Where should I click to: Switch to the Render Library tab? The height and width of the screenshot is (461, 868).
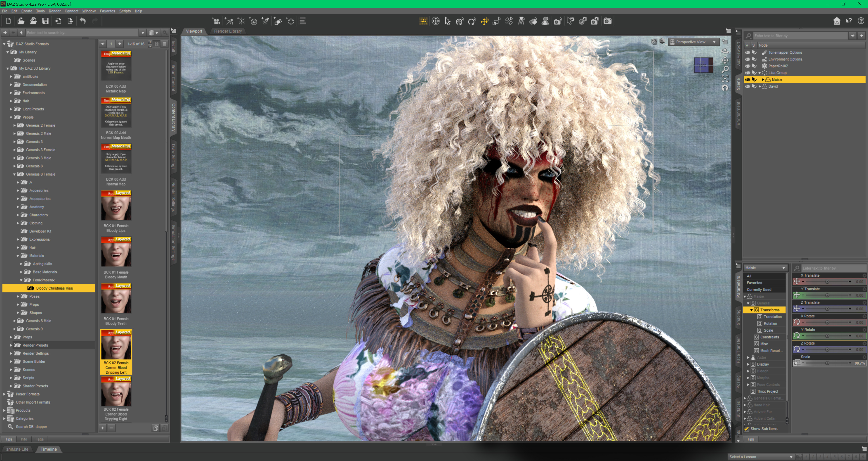228,31
